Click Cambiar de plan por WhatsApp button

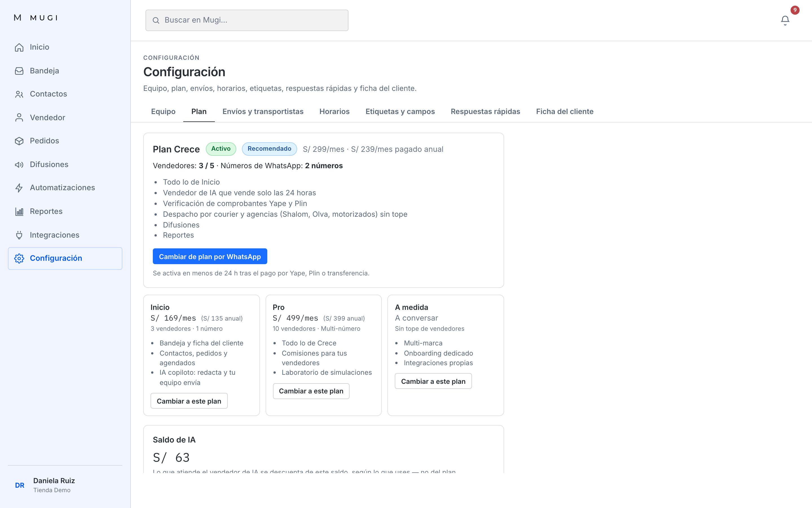tap(210, 257)
